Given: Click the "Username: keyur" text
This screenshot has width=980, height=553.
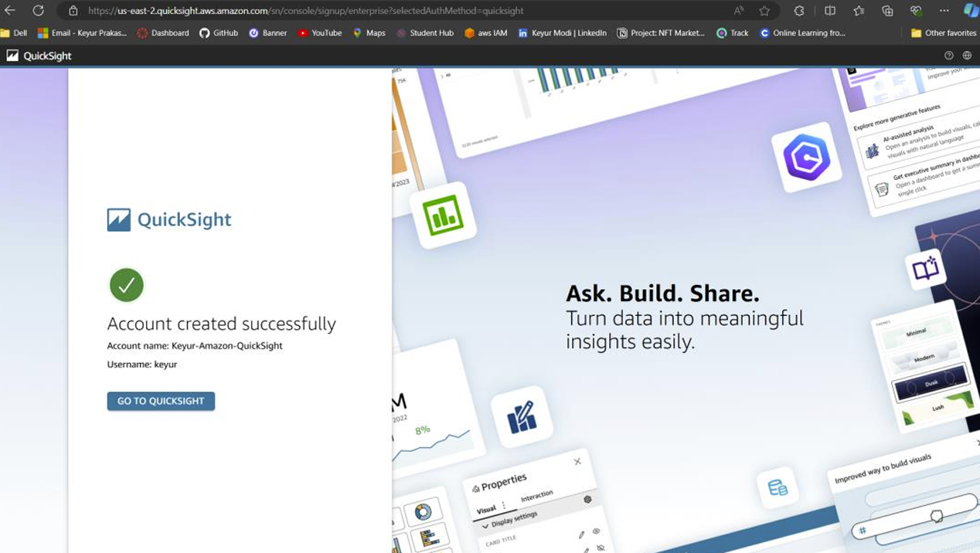Looking at the screenshot, I should 142,365.
